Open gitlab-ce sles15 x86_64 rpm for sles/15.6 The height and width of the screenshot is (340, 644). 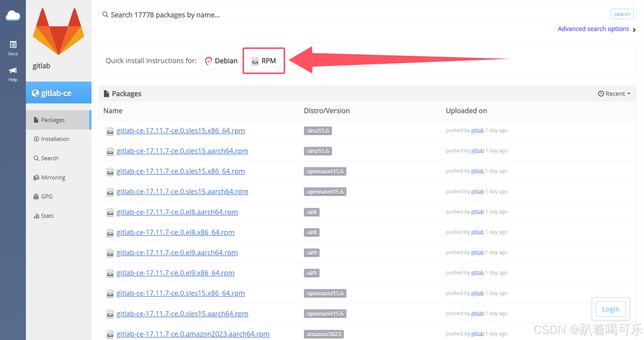point(180,131)
